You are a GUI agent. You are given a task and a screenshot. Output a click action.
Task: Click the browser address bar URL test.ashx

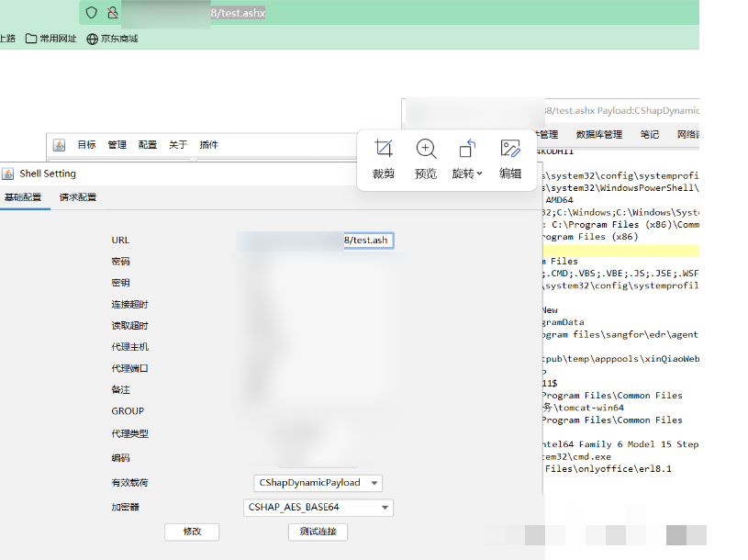click(238, 13)
